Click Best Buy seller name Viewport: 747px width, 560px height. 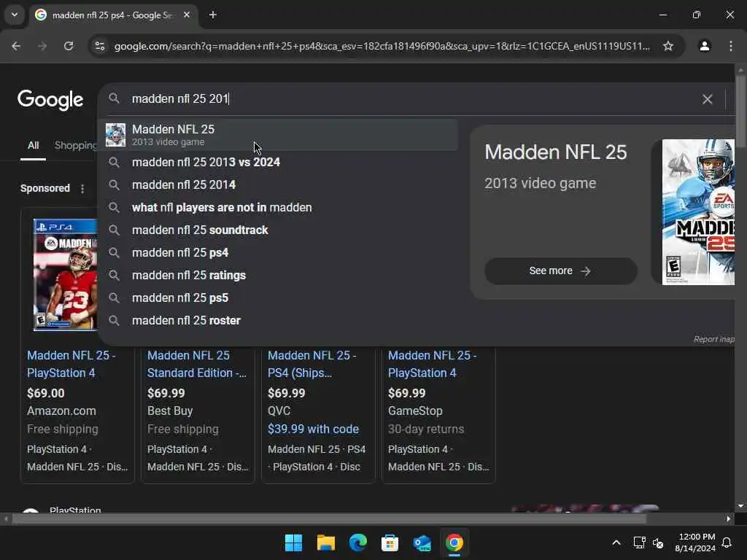(170, 411)
